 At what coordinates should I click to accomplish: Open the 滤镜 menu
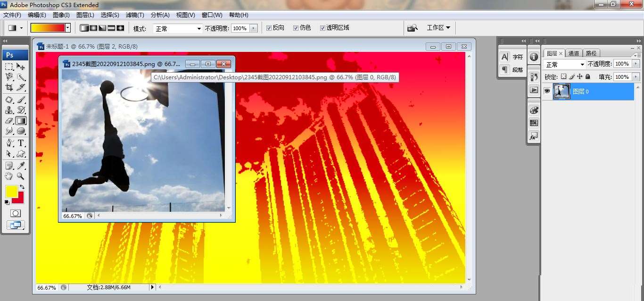coord(135,15)
